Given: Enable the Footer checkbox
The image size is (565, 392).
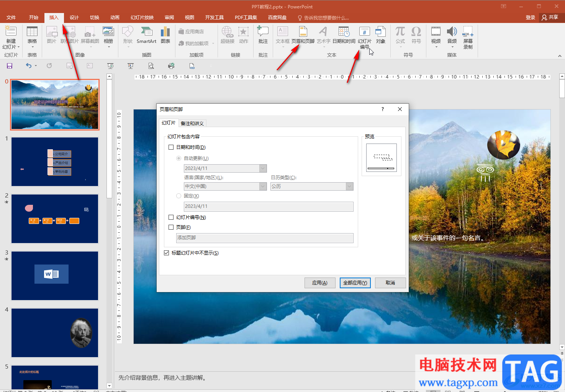Looking at the screenshot, I should [171, 227].
